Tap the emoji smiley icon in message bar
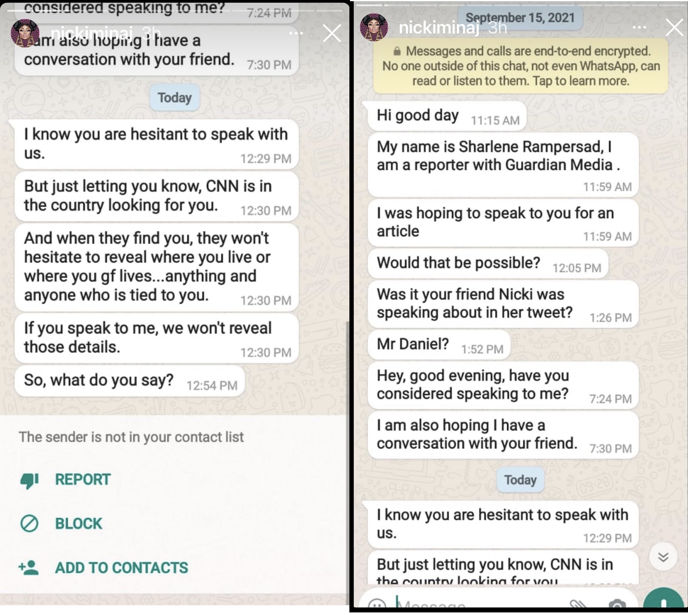 pyautogui.click(x=377, y=603)
